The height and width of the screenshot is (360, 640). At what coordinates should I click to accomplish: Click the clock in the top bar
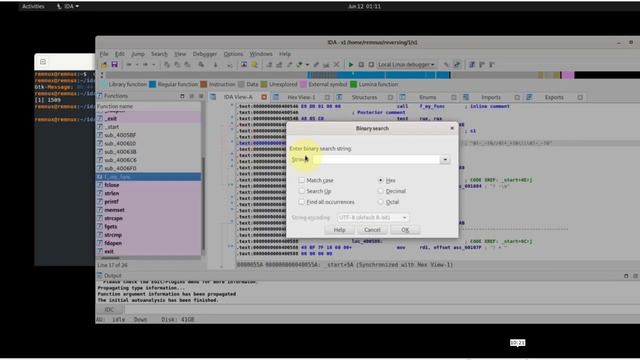tap(364, 6)
